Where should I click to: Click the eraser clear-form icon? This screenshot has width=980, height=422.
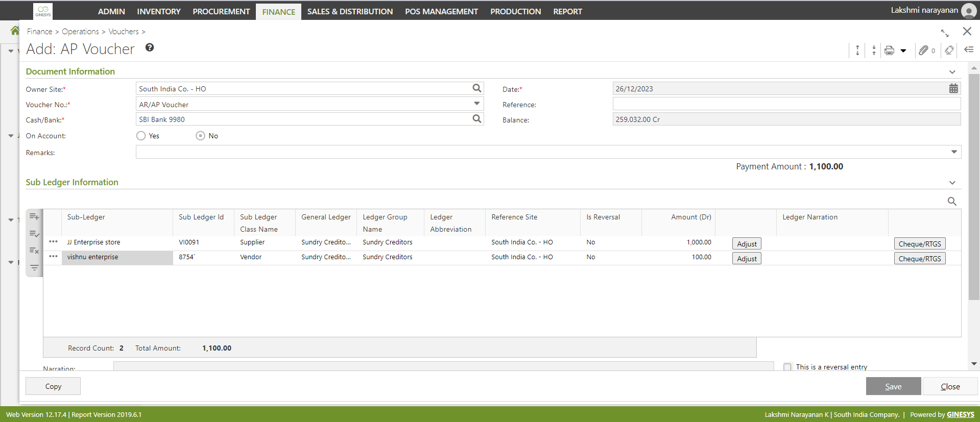949,50
